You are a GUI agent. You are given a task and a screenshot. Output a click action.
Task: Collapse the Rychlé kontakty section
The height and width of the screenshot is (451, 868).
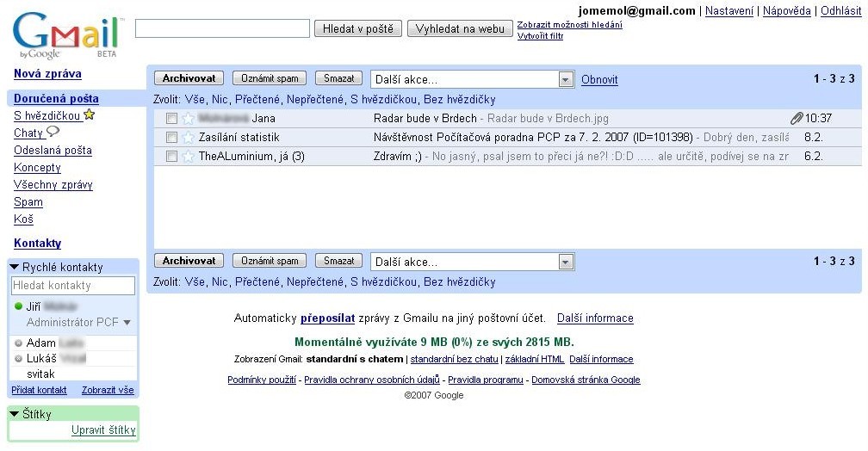(15, 267)
